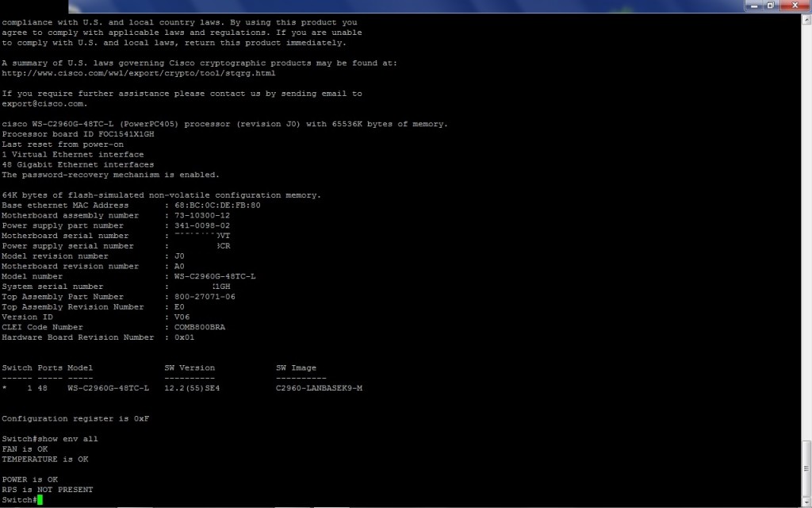Click Hardware Board Revision value 0x01

(184, 337)
